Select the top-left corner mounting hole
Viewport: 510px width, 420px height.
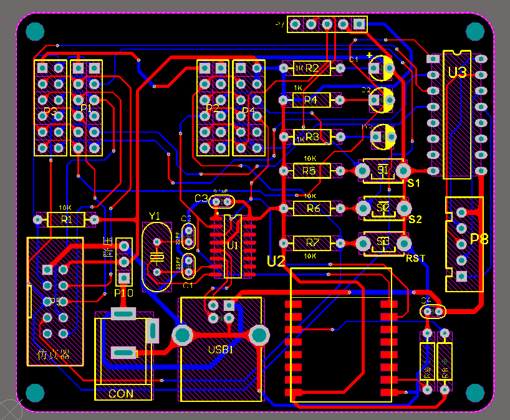tap(35, 31)
